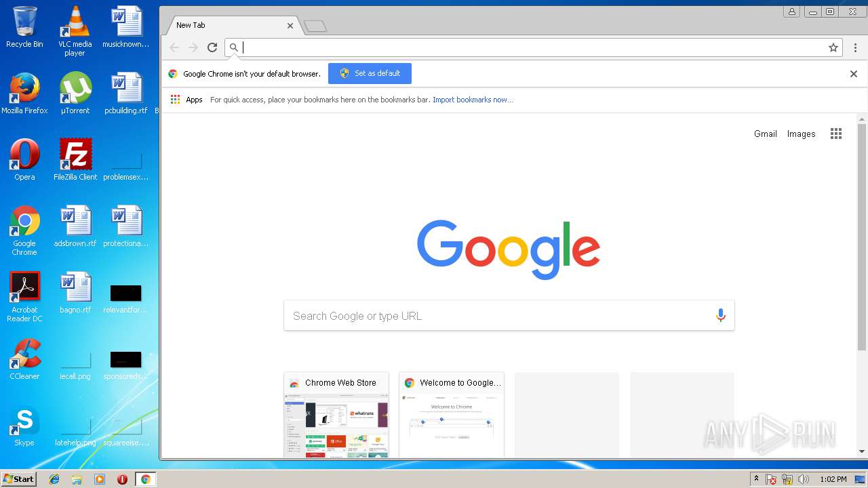This screenshot has width=868, height=488.
Task: Select the Acrobat Reader DC shortcut
Action: (24, 297)
